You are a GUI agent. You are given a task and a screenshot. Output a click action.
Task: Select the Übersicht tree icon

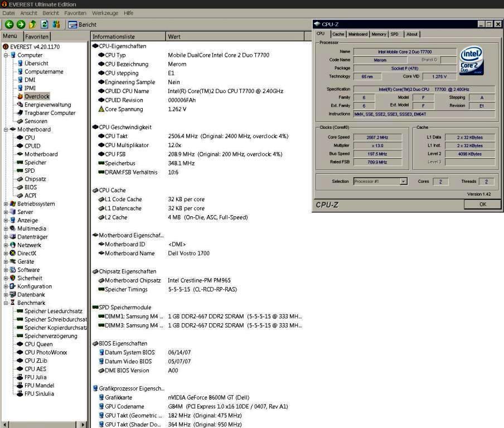click(20, 64)
